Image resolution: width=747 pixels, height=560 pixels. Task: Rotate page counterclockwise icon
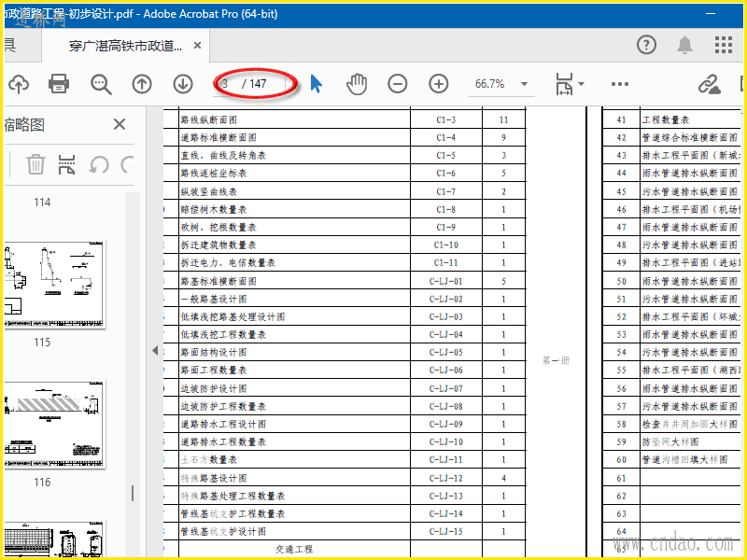(x=99, y=165)
